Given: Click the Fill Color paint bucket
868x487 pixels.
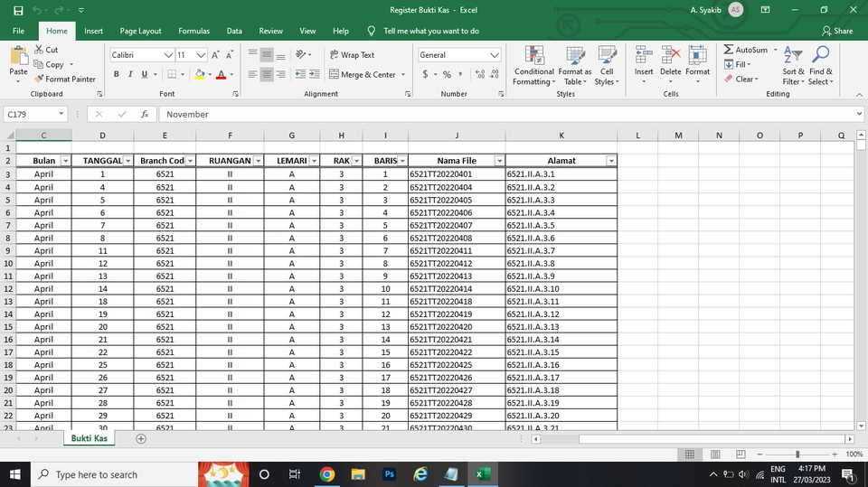Looking at the screenshot, I should tap(200, 74).
